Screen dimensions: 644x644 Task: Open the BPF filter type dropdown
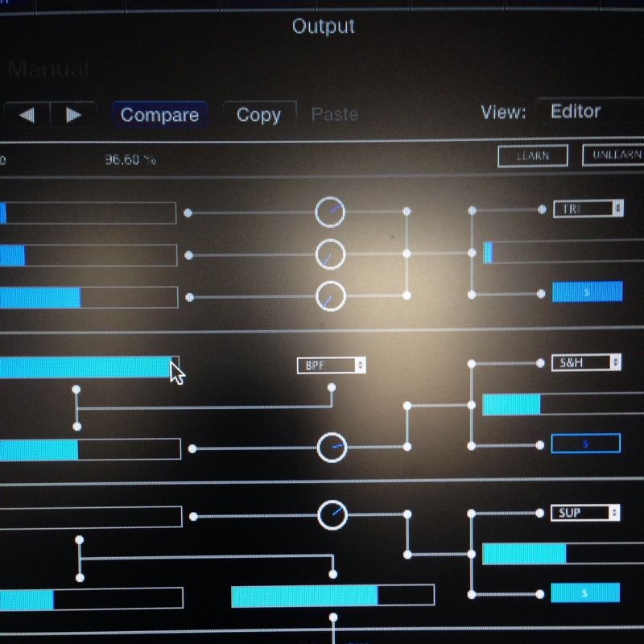coord(332,365)
